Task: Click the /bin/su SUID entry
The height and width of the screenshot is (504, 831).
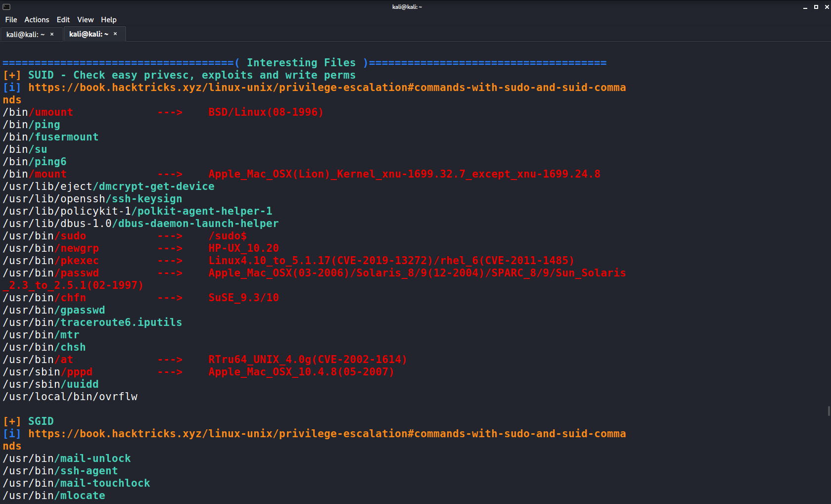Action: tap(25, 149)
